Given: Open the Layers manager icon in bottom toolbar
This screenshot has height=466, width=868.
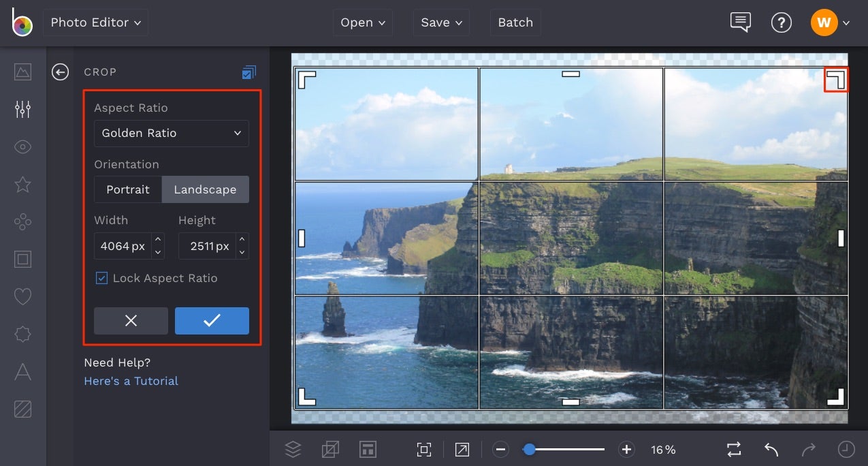Looking at the screenshot, I should click(293, 449).
